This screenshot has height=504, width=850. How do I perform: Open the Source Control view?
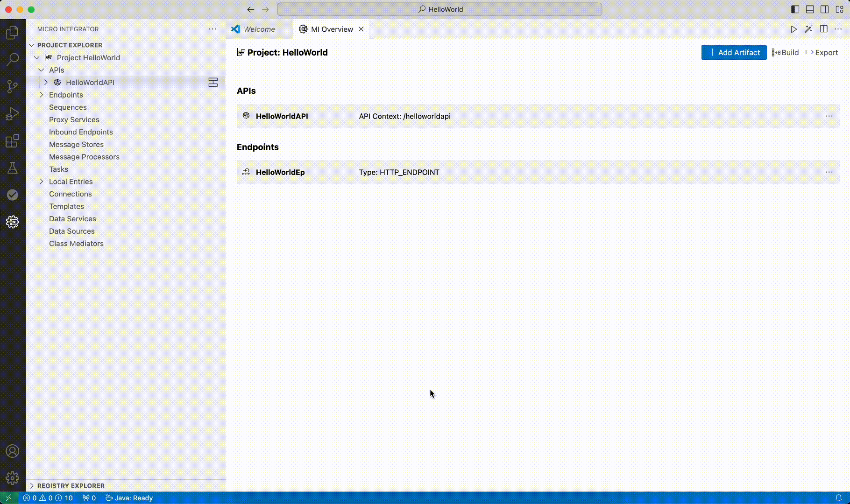[x=13, y=86]
